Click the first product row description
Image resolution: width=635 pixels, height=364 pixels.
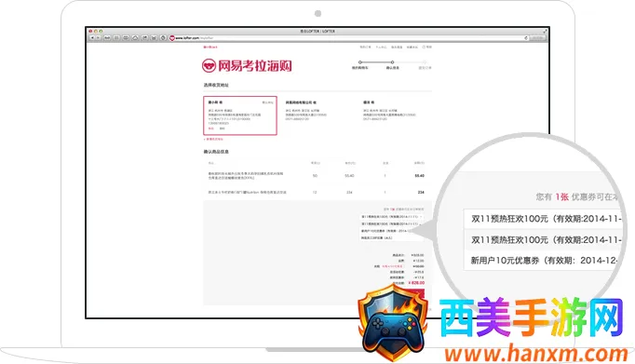point(246,176)
